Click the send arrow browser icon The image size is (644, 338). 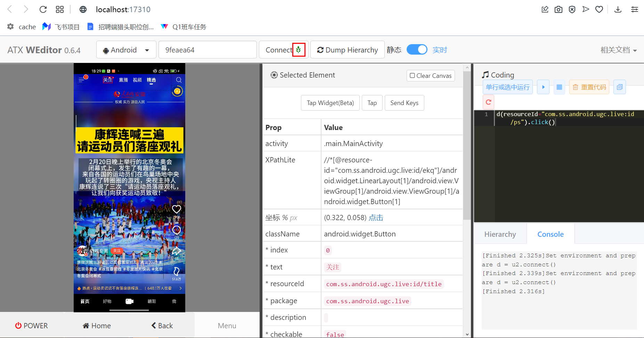[586, 9]
